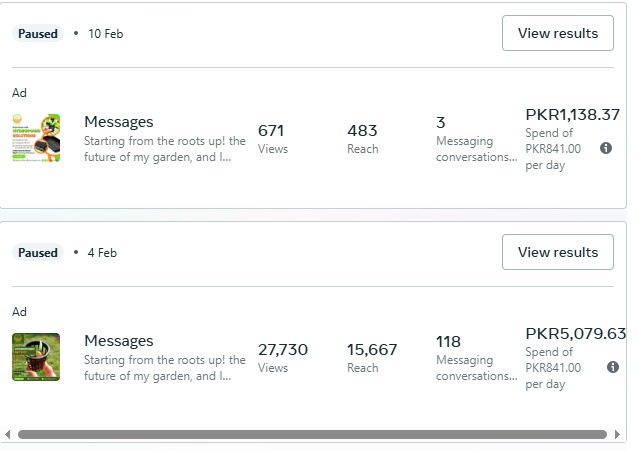Click the horizontal scrollbar track
This screenshot has height=451, width=638.
[x=312, y=434]
